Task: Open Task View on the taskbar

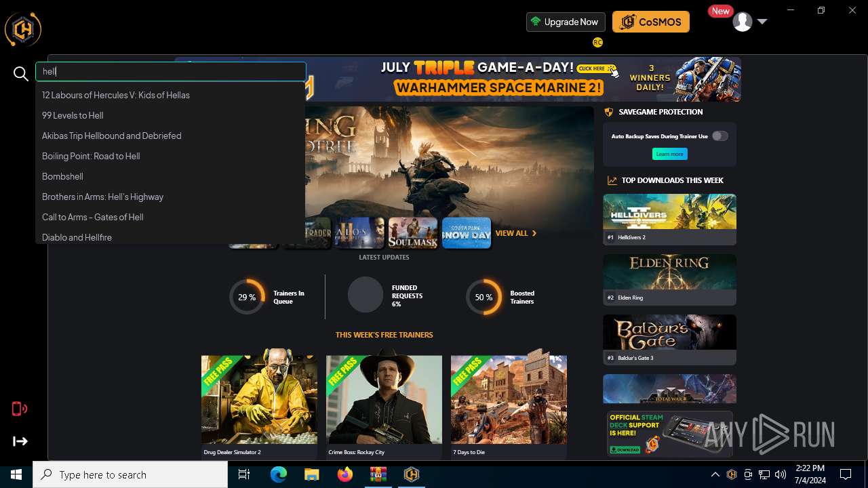Action: point(244,474)
